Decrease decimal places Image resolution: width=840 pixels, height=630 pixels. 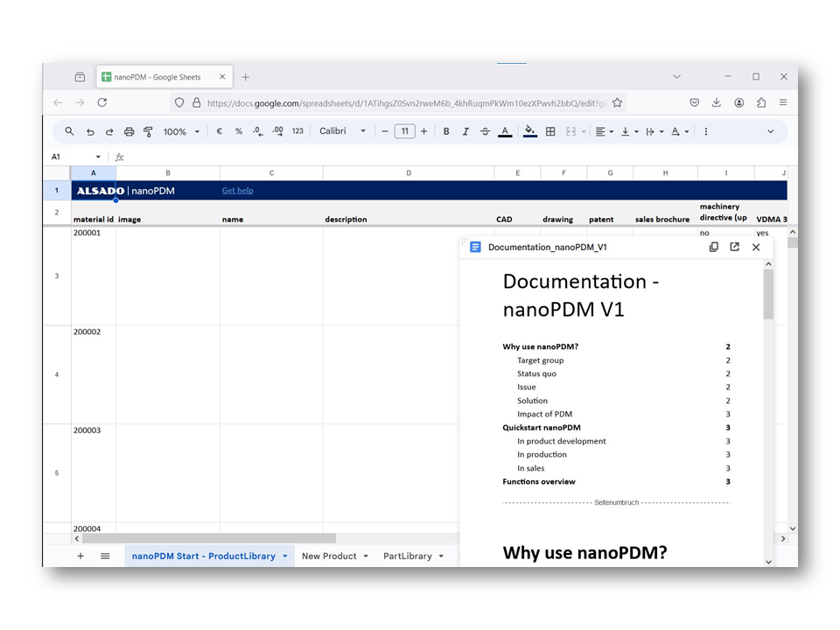coord(257,131)
